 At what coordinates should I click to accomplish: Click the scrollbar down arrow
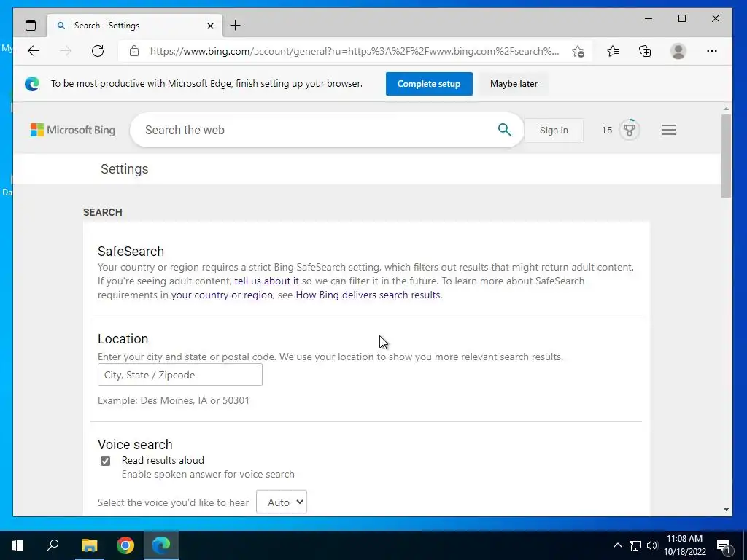click(x=726, y=510)
